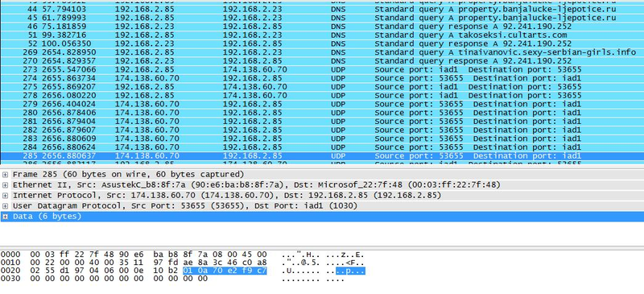Image resolution: width=644 pixels, height=294 pixels.
Task: Select packet 280 UDP row
Action: click(322, 113)
